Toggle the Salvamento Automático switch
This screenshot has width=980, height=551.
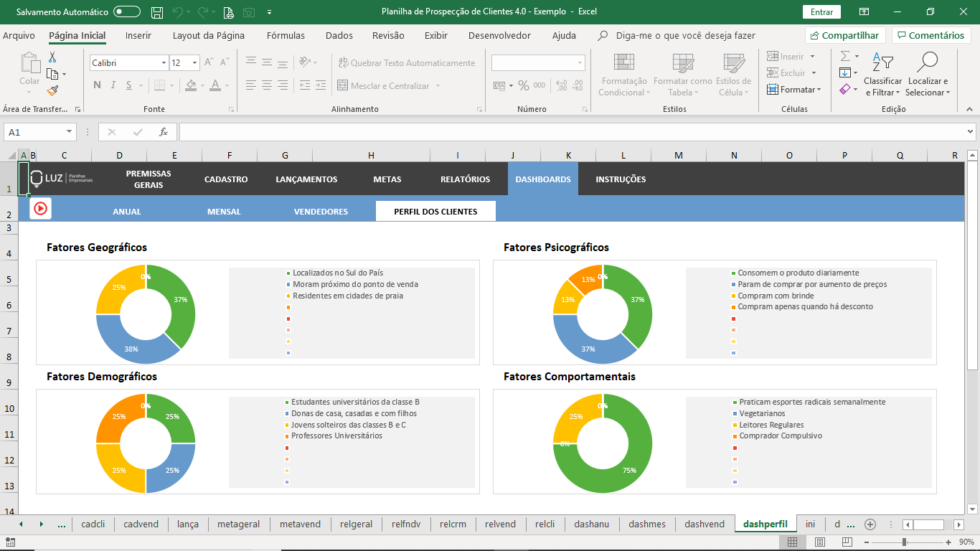click(127, 12)
